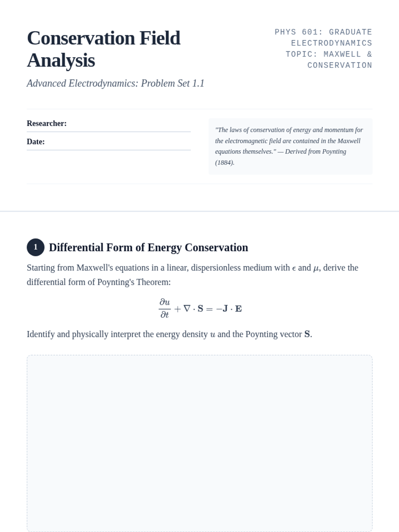Click the 'Topic: Maxwell & Conservation' text
Viewport: 399px width, 532px height.
tap(329, 60)
